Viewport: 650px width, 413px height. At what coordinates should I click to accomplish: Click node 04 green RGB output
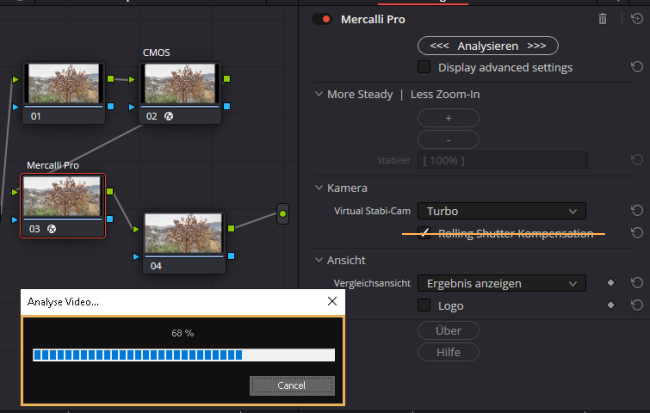coord(231,228)
